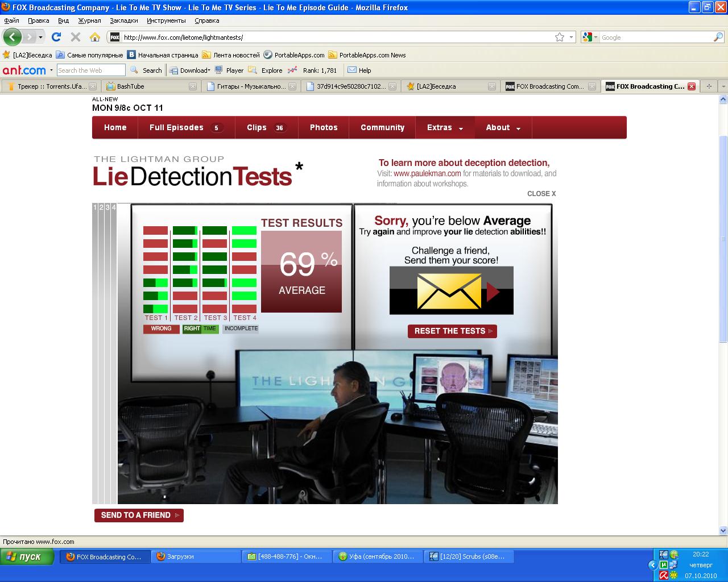
Task: Open the Файл menu
Action: (11, 20)
